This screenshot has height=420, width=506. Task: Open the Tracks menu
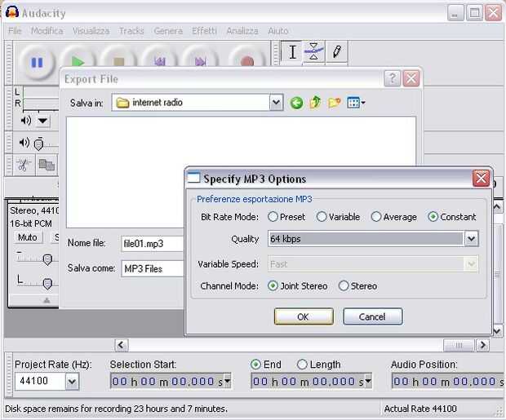(x=131, y=31)
